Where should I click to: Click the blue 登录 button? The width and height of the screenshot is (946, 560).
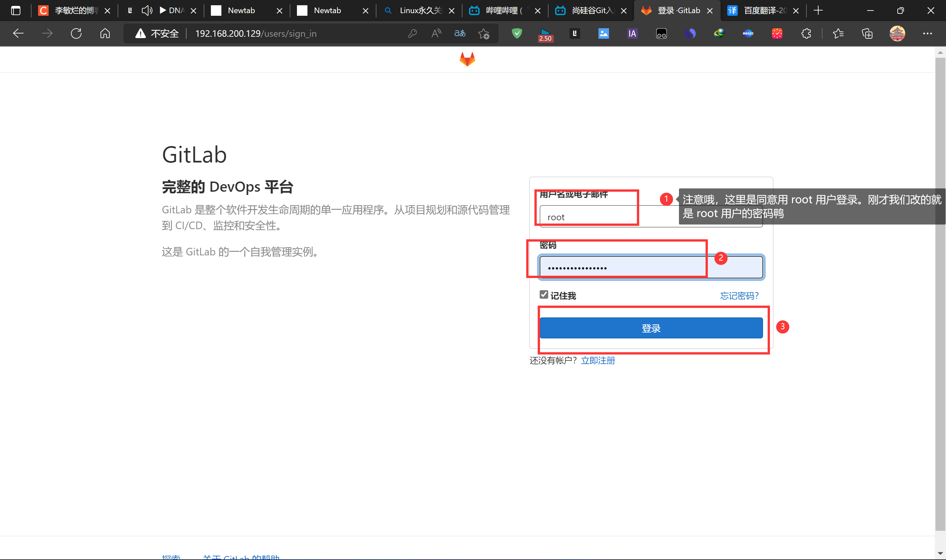[651, 328]
